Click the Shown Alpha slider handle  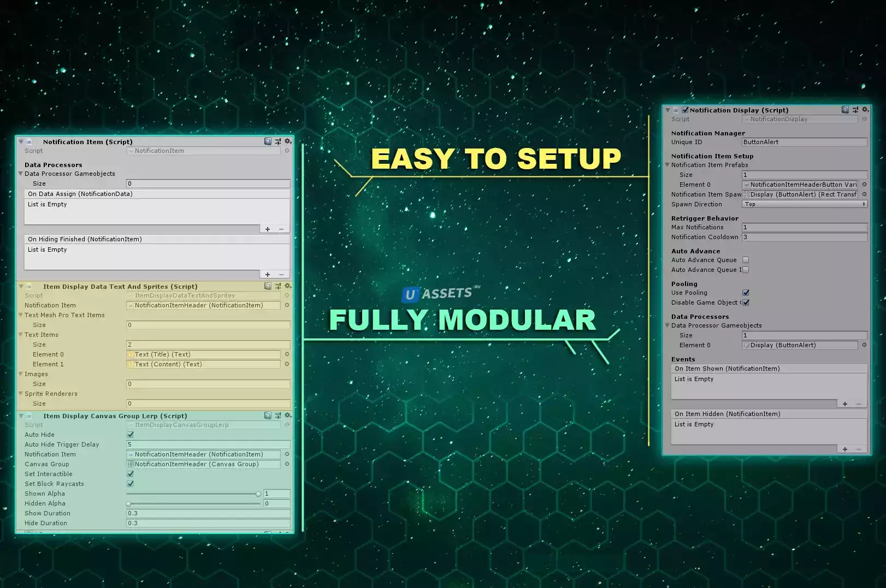pyautogui.click(x=258, y=494)
